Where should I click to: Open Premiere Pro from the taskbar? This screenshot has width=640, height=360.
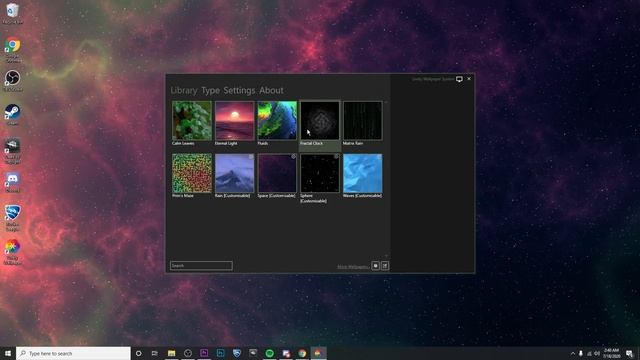[x=204, y=353]
